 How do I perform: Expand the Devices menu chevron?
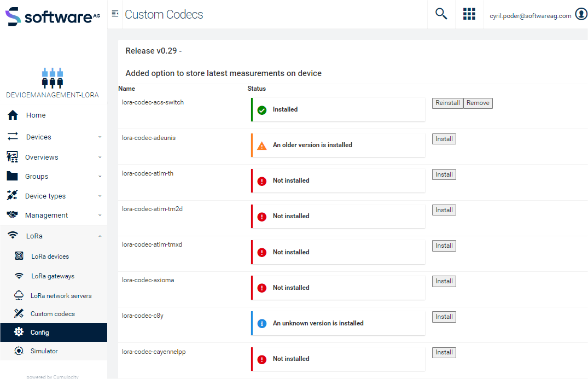tap(100, 137)
